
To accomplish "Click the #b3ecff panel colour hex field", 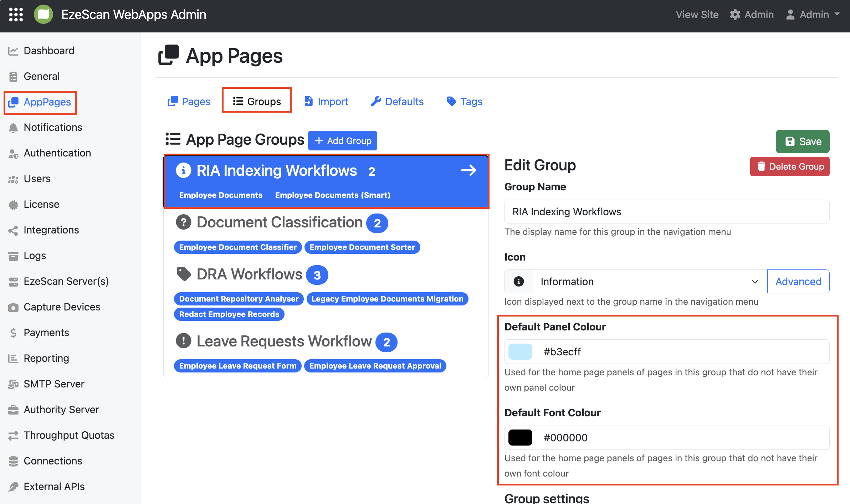I will pyautogui.click(x=682, y=352).
